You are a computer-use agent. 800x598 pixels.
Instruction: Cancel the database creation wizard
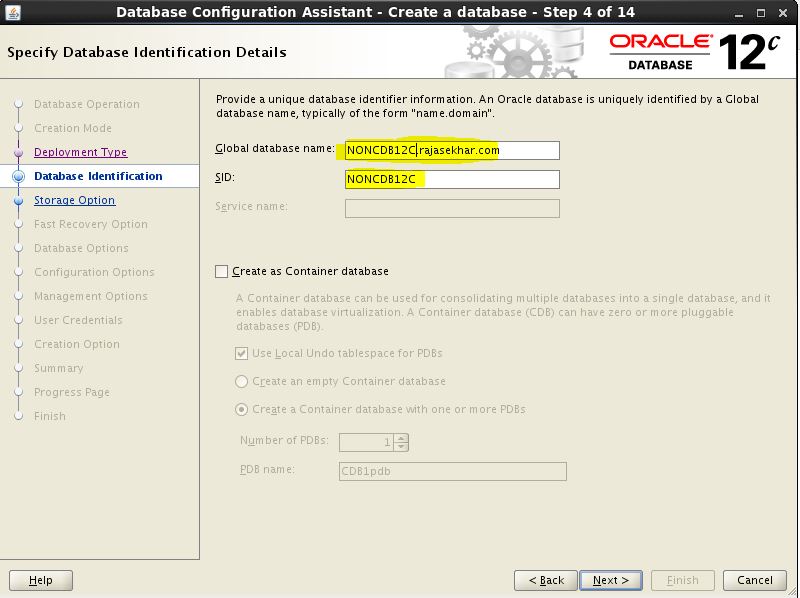coord(754,580)
